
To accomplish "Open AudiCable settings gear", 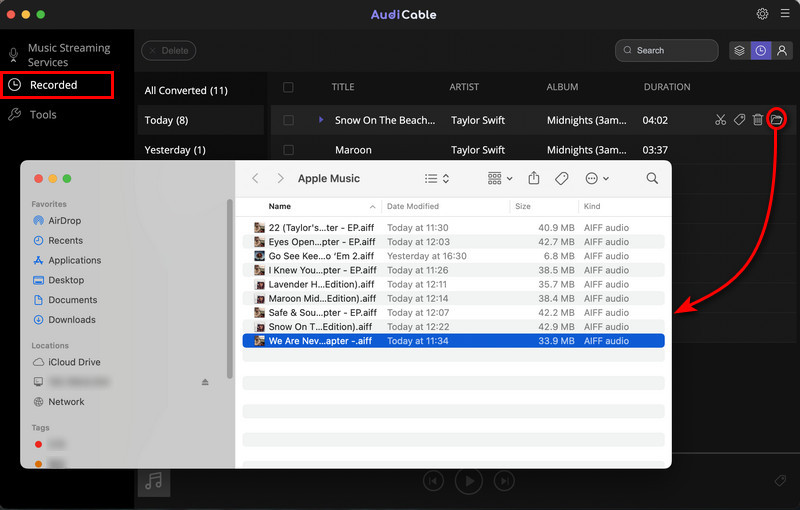I will (762, 14).
